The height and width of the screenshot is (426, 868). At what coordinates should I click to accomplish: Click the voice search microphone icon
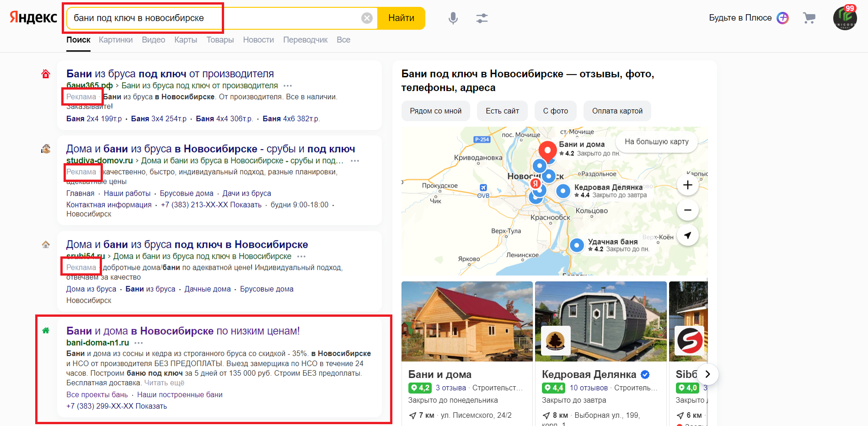(x=453, y=18)
